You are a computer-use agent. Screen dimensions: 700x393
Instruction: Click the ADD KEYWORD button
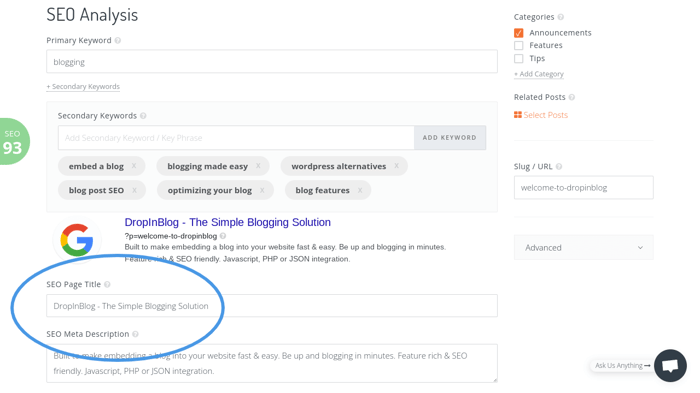450,138
